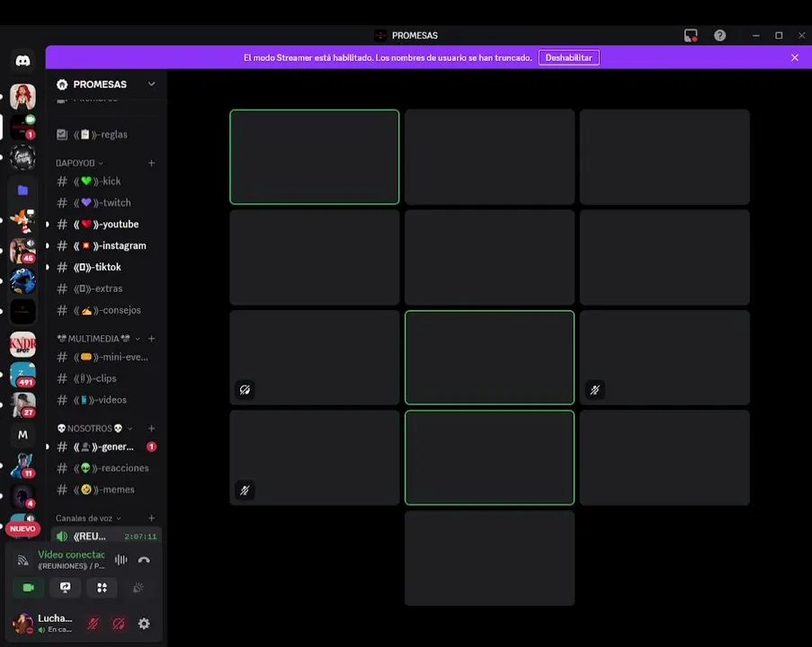The width and height of the screenshot is (812, 647).
Task: Open the Stitch server with 11 badge
Action: pos(22,465)
